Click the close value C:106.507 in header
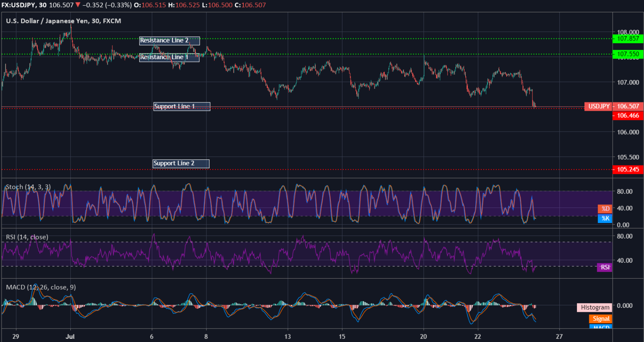644x342 pixels. [x=250, y=5]
